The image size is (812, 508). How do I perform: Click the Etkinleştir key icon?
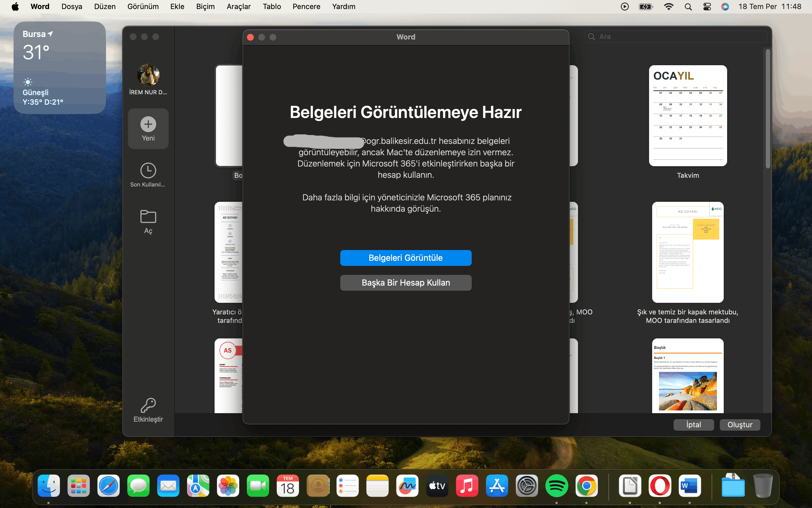click(x=148, y=405)
